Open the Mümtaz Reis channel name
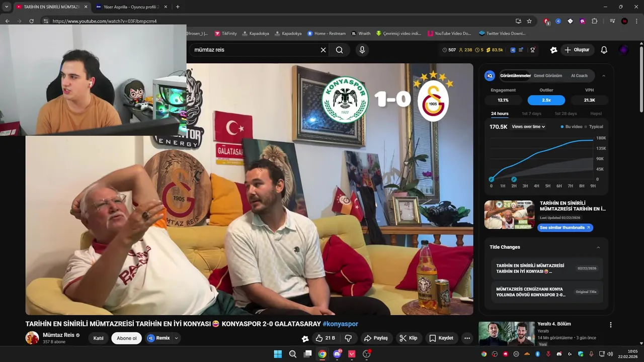Viewport: 644px width, 362px height. (x=58, y=335)
